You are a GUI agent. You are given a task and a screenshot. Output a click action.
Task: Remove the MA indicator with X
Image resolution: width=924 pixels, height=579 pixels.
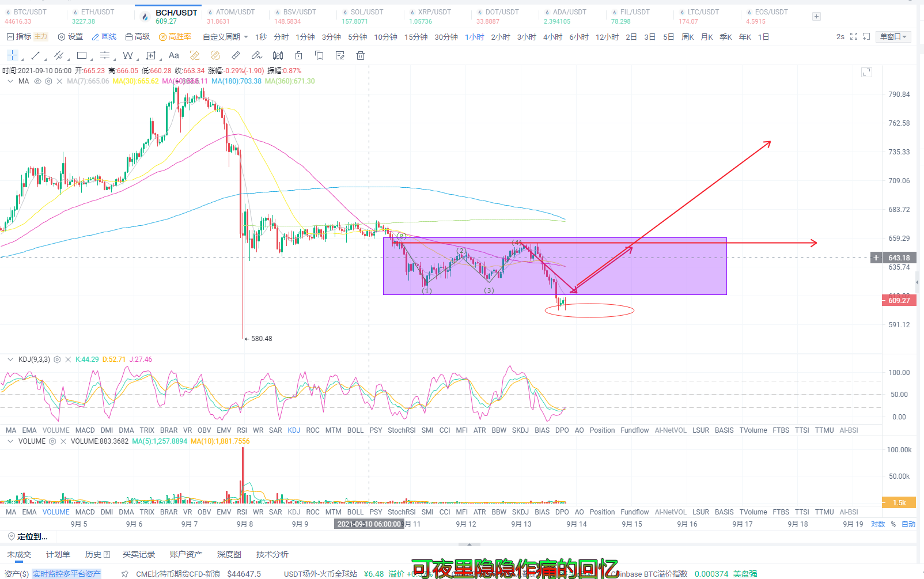59,81
